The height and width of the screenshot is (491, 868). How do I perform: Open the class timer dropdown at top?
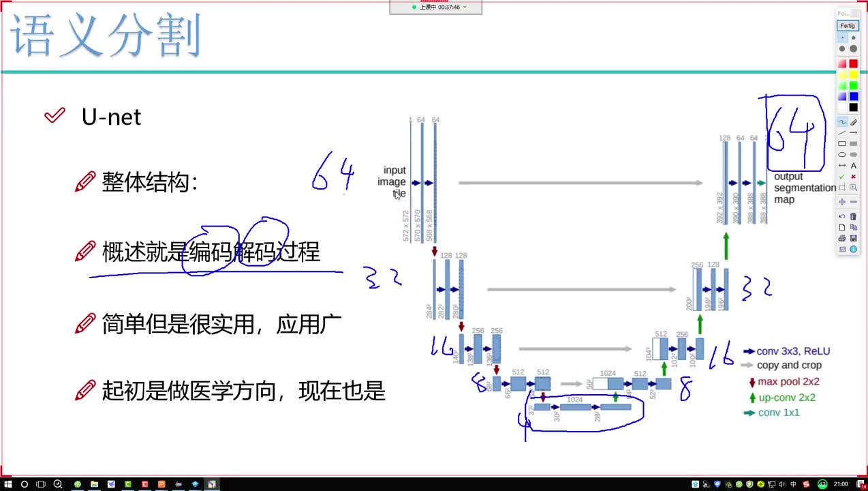[465, 7]
